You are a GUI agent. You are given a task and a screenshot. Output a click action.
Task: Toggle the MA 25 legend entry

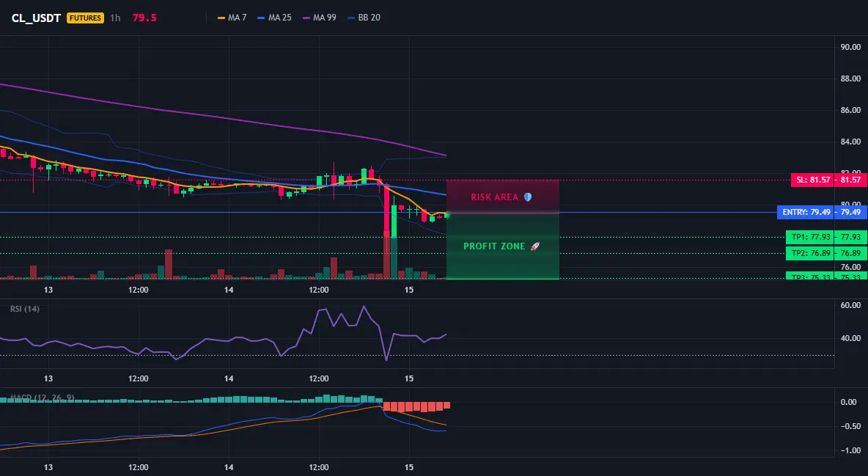[275, 18]
